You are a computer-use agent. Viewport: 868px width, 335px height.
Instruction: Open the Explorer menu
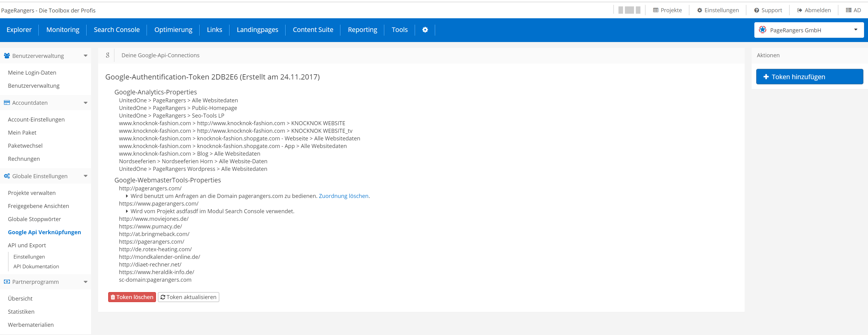pyautogui.click(x=19, y=30)
